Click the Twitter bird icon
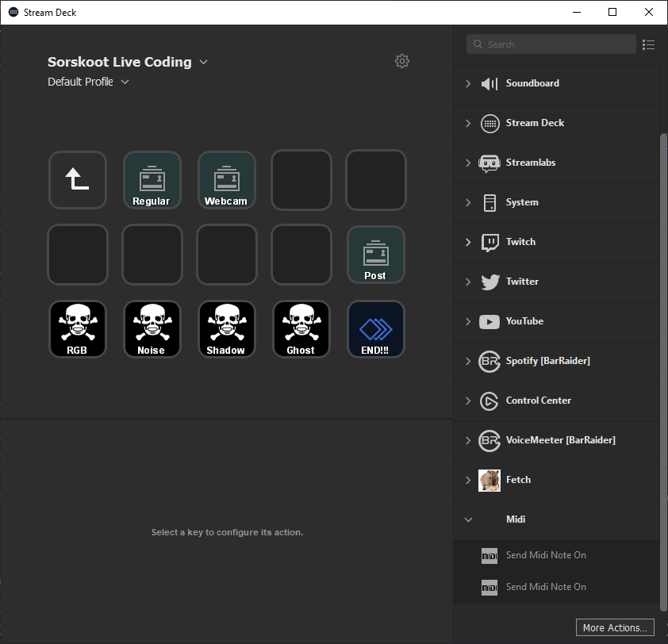Viewport: 668px width, 644px height. click(490, 282)
